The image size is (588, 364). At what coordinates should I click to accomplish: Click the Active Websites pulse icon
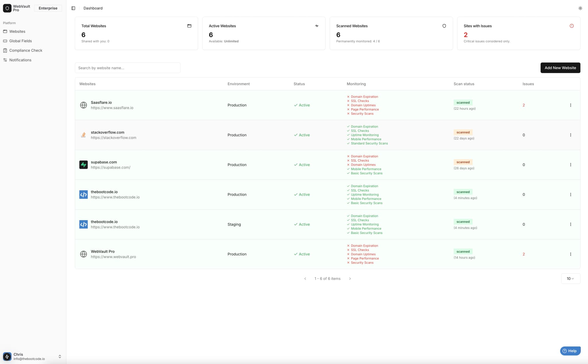317,26
